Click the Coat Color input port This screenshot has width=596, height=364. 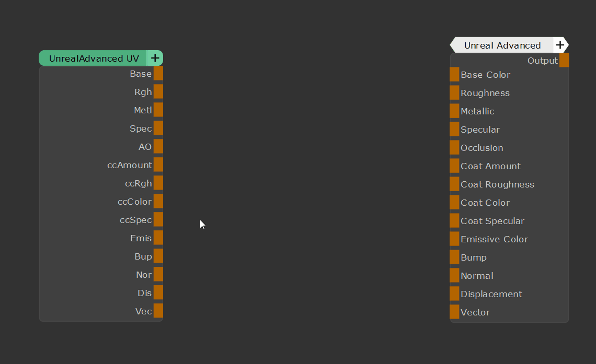click(454, 202)
